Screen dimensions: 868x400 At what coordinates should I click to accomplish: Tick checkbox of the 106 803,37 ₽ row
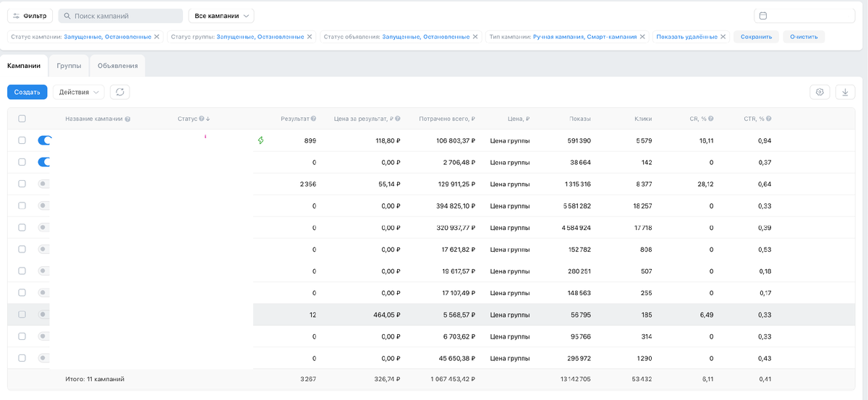22,140
